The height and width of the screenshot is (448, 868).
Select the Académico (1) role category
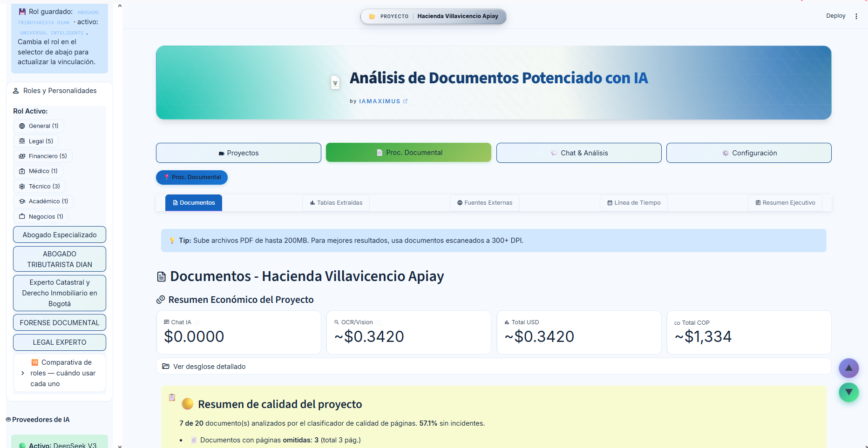44,201
